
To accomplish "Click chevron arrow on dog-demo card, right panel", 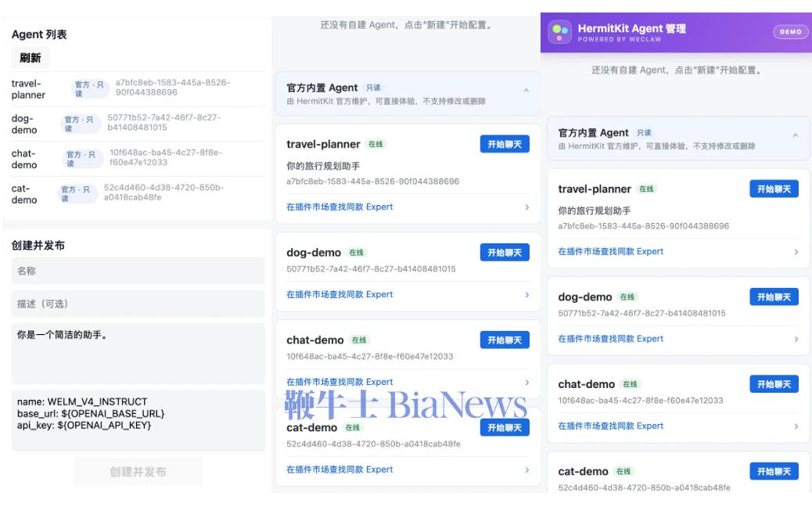I will (x=796, y=340).
